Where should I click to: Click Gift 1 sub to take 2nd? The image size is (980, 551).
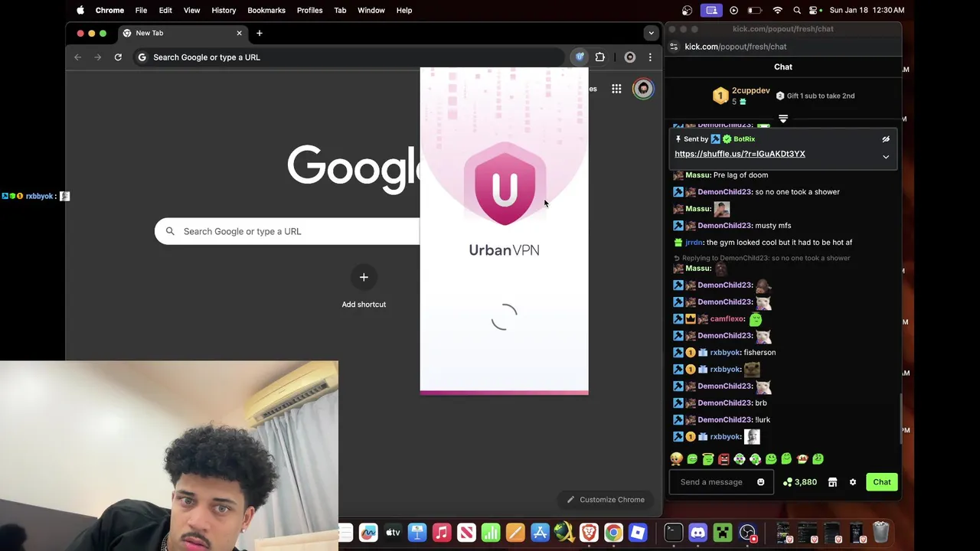coord(815,96)
